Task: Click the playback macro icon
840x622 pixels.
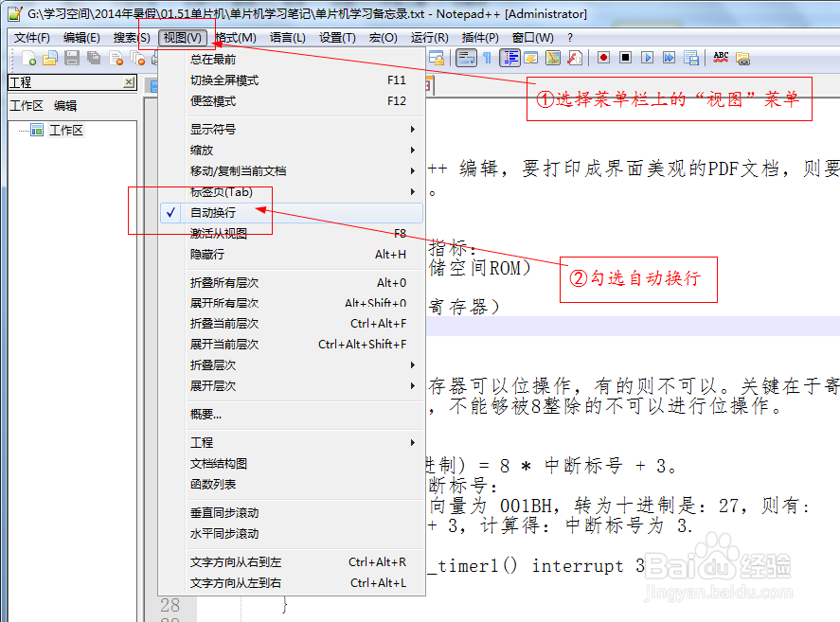Action: click(x=649, y=57)
